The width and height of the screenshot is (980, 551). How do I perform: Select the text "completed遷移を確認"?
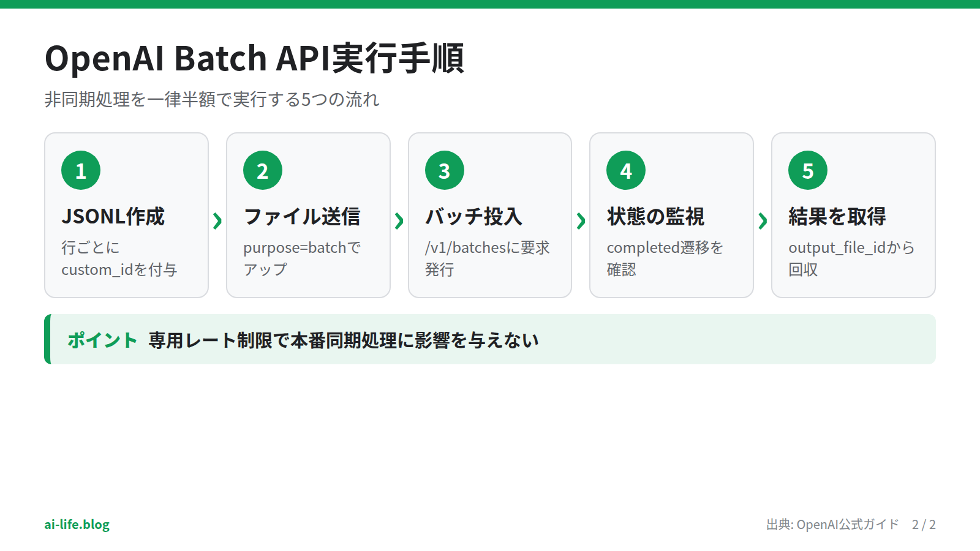[x=665, y=258]
